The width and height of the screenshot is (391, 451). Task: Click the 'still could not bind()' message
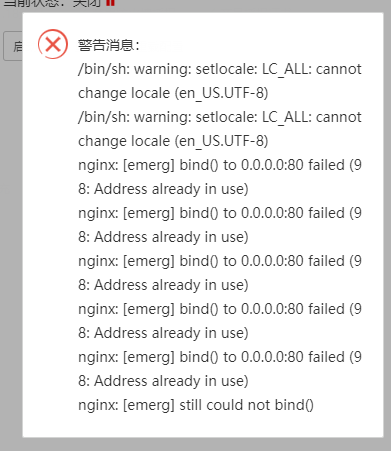point(196,405)
